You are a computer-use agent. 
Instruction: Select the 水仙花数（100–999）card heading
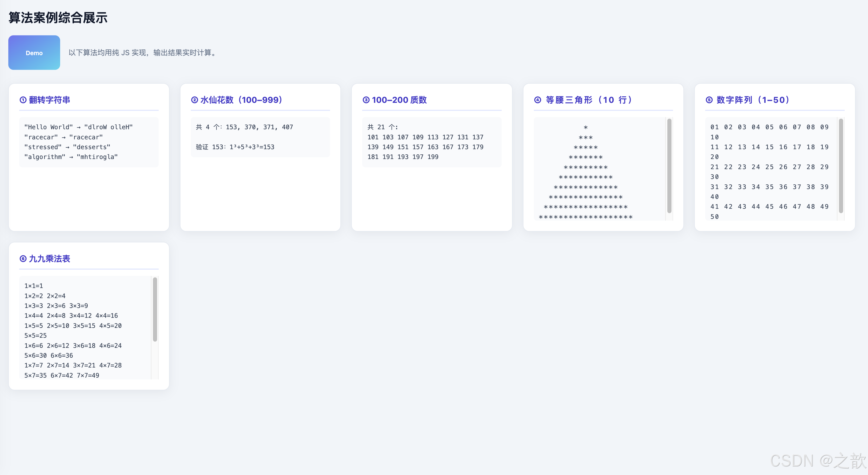(x=241, y=100)
